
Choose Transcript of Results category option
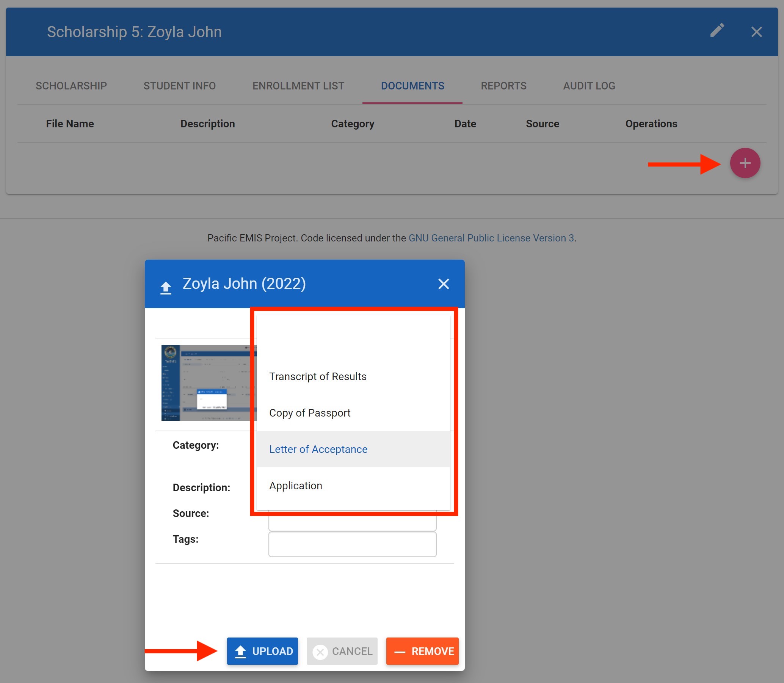click(x=317, y=377)
